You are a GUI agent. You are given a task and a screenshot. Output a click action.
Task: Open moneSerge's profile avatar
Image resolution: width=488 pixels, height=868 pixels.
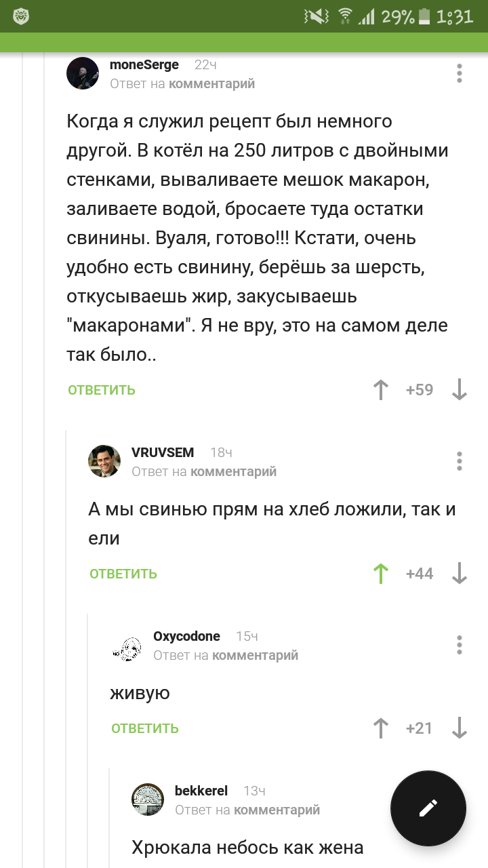(x=83, y=73)
